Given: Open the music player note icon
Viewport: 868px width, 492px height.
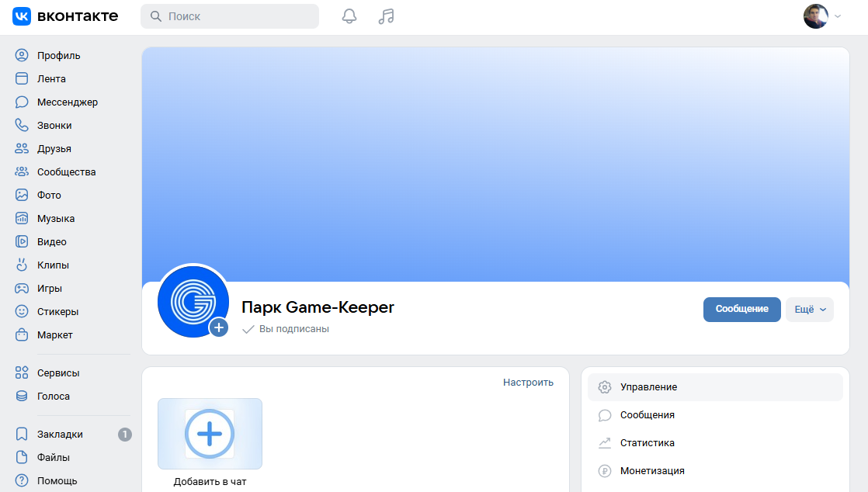Looking at the screenshot, I should tap(386, 16).
